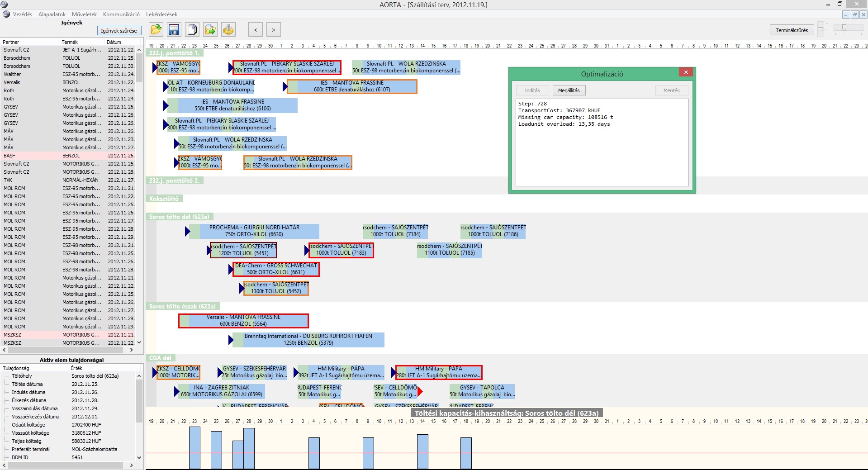Stop optimization with Megállítás button
The width and height of the screenshot is (868, 470).
[569, 90]
